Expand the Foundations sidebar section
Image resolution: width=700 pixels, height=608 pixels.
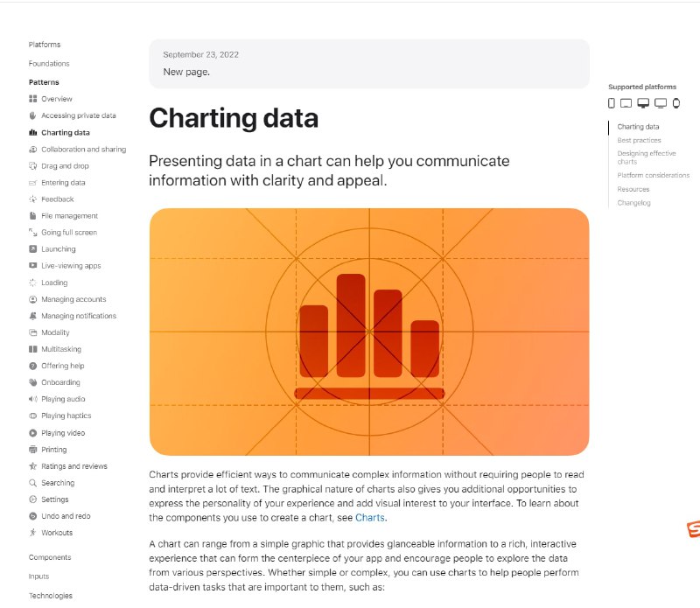click(x=49, y=64)
